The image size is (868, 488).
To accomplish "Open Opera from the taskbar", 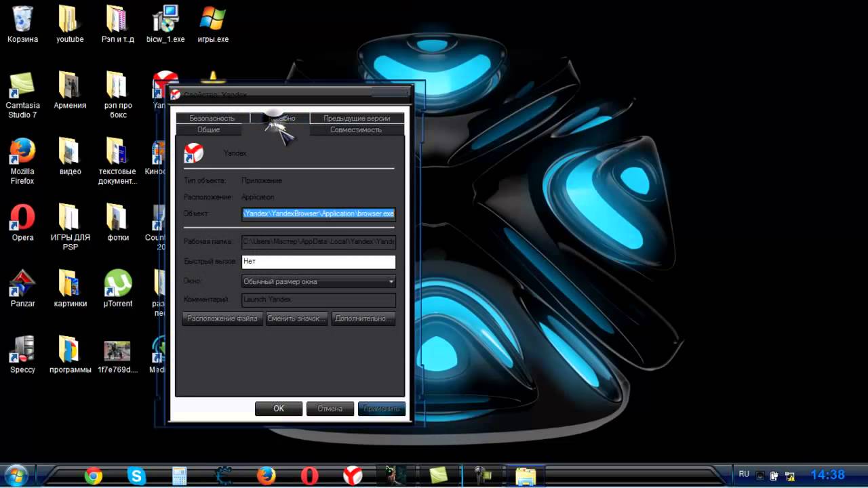I will click(310, 476).
